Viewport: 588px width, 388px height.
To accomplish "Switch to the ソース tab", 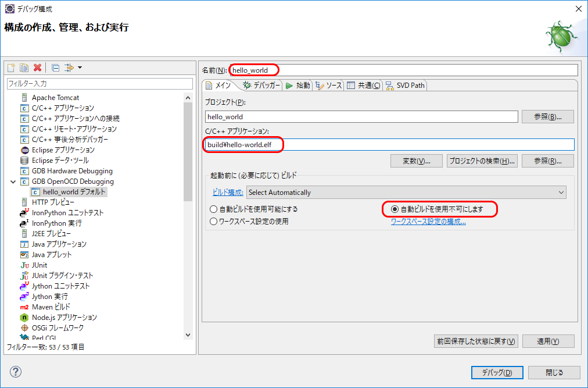I will pyautogui.click(x=329, y=86).
